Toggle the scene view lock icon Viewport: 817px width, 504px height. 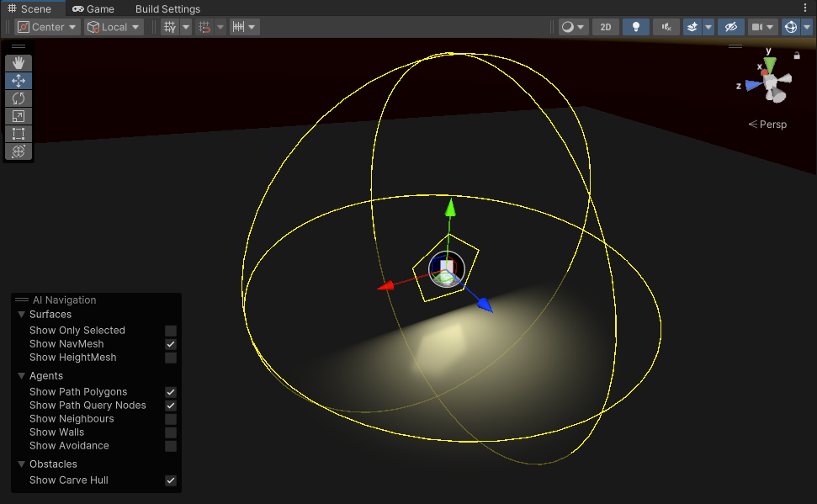[x=796, y=56]
